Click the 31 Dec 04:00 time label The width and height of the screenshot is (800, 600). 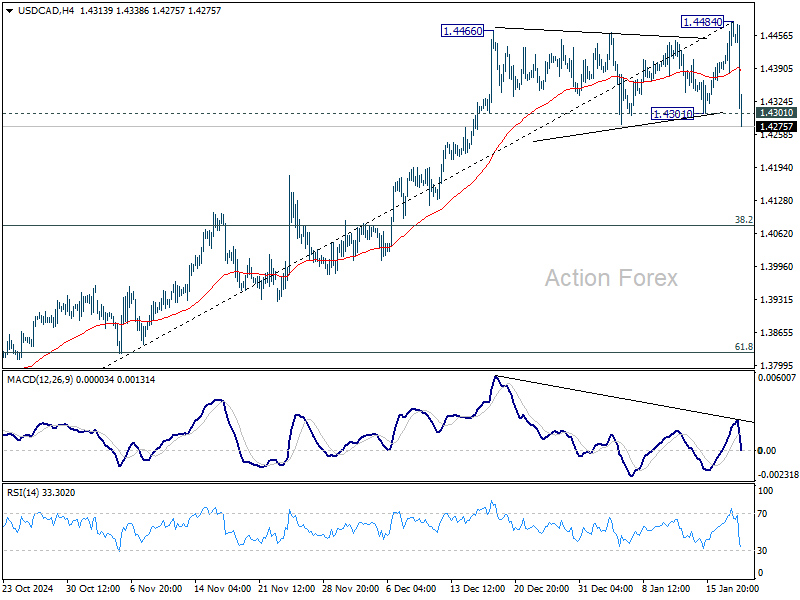606,589
